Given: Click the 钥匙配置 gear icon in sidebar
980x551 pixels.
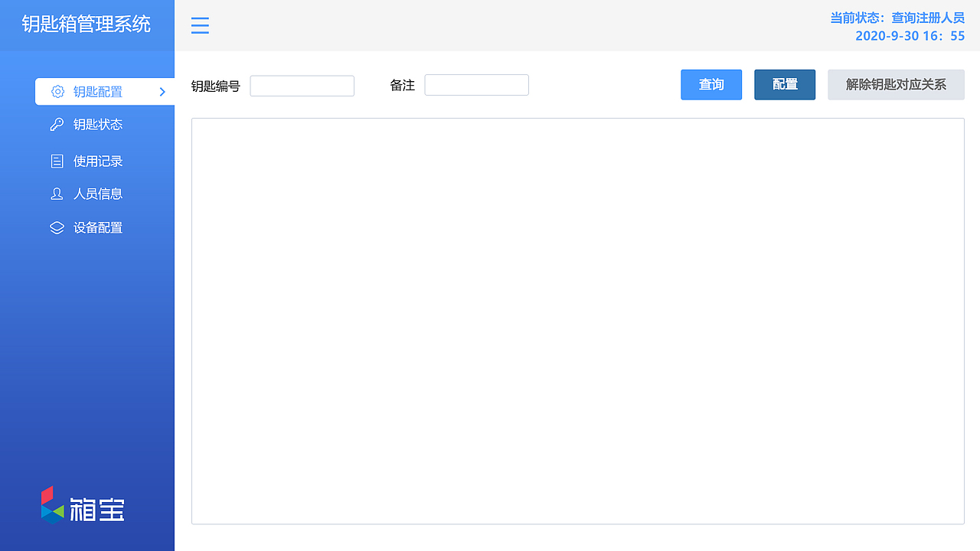Looking at the screenshot, I should pyautogui.click(x=57, y=91).
